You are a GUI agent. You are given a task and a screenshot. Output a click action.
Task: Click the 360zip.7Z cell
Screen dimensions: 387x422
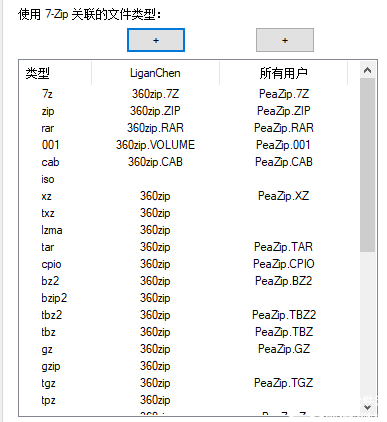coord(155,94)
